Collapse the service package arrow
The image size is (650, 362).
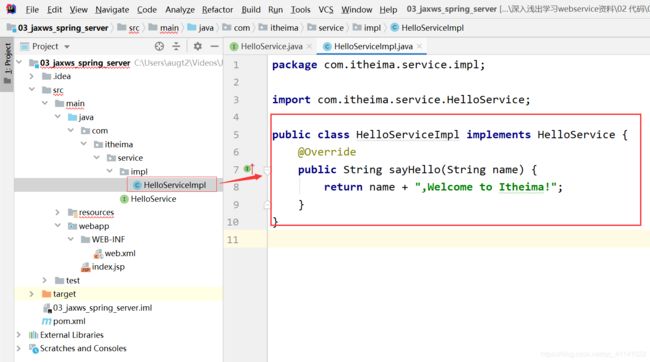pyautogui.click(x=97, y=158)
